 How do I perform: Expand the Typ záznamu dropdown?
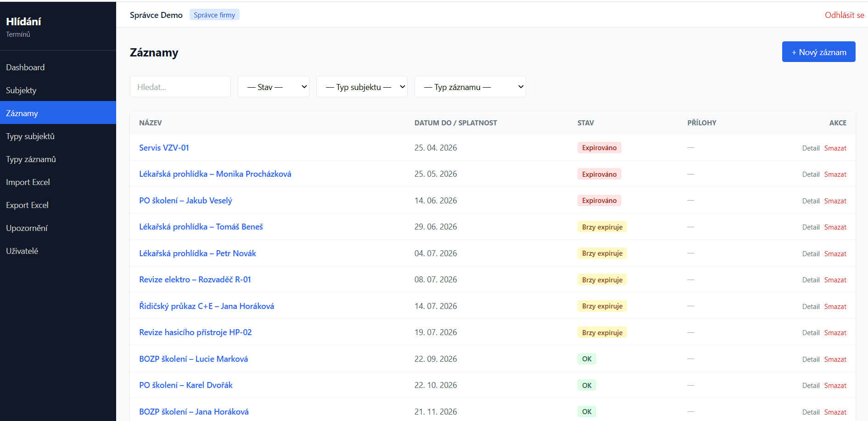tap(470, 87)
